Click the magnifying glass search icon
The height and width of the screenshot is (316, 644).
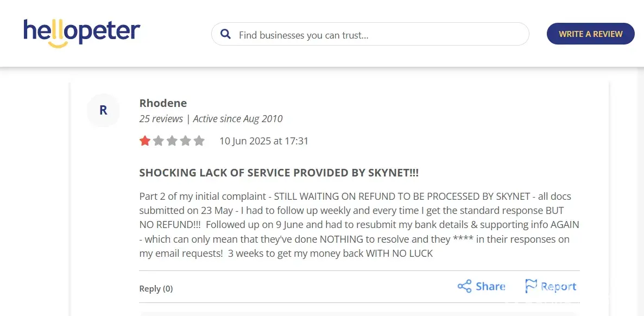[x=226, y=35]
